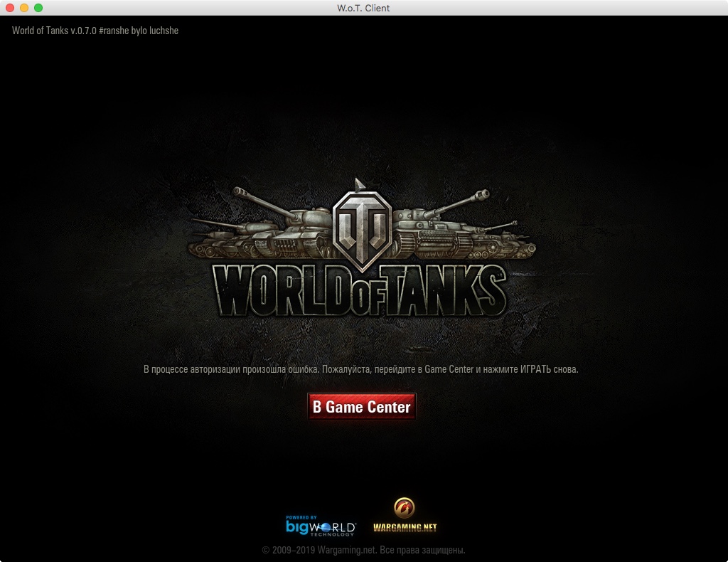
Task: Close the W.o.T. Client window
Action: (10, 8)
